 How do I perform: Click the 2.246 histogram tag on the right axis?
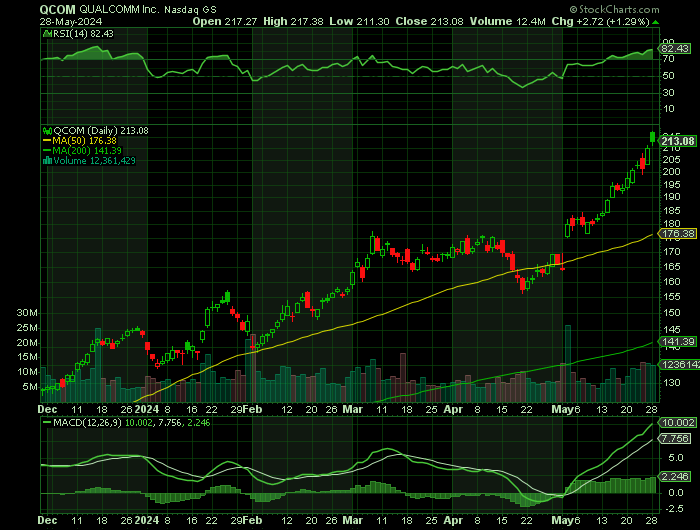click(675, 477)
